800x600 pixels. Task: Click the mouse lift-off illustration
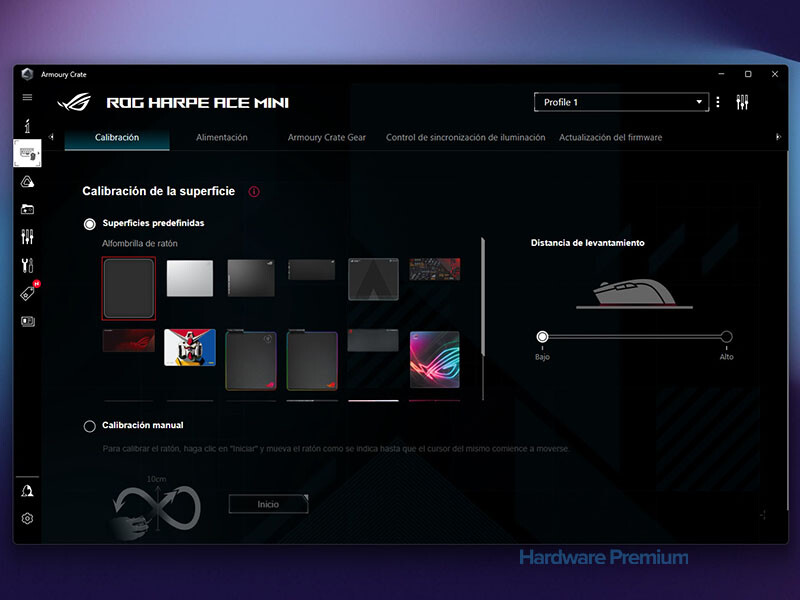634,293
